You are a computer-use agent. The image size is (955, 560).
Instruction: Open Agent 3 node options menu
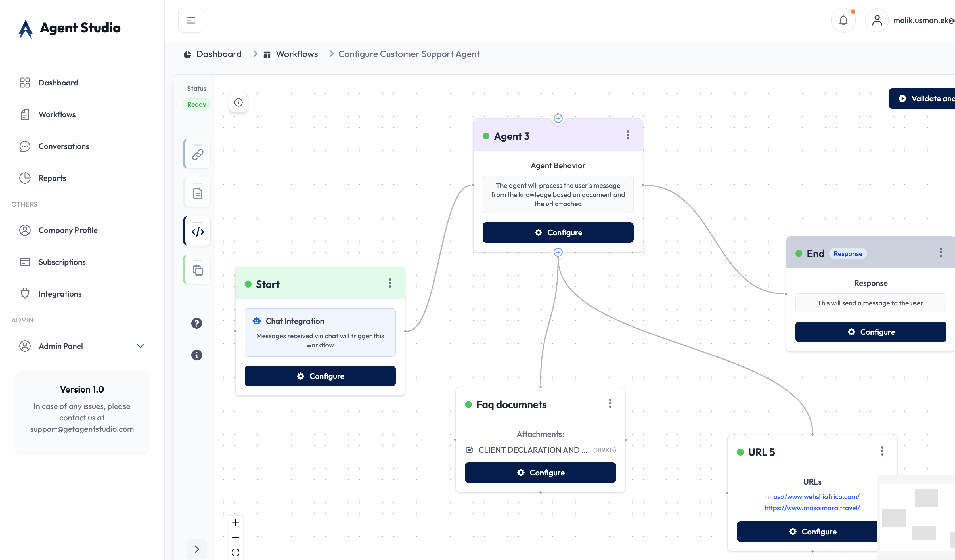(x=628, y=135)
